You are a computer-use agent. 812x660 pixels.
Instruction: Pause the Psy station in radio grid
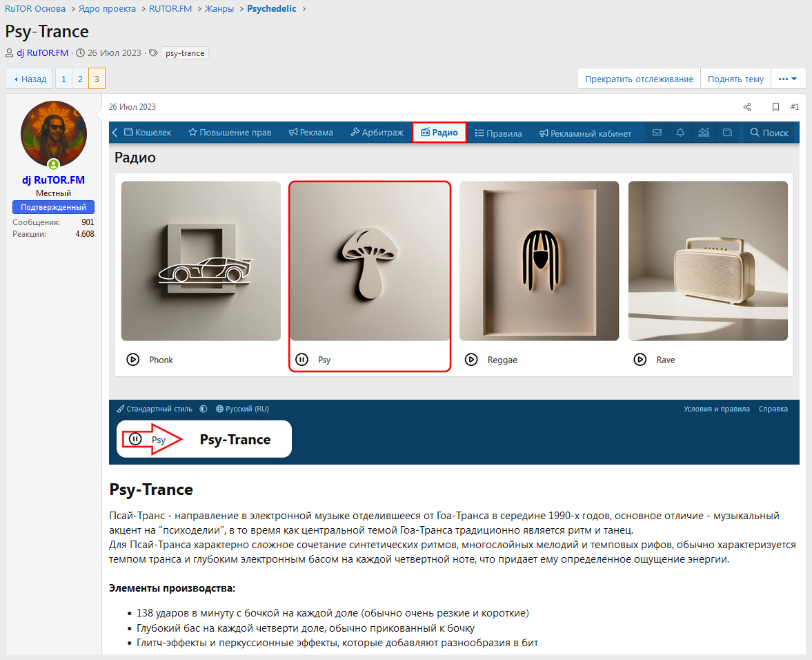coord(302,360)
